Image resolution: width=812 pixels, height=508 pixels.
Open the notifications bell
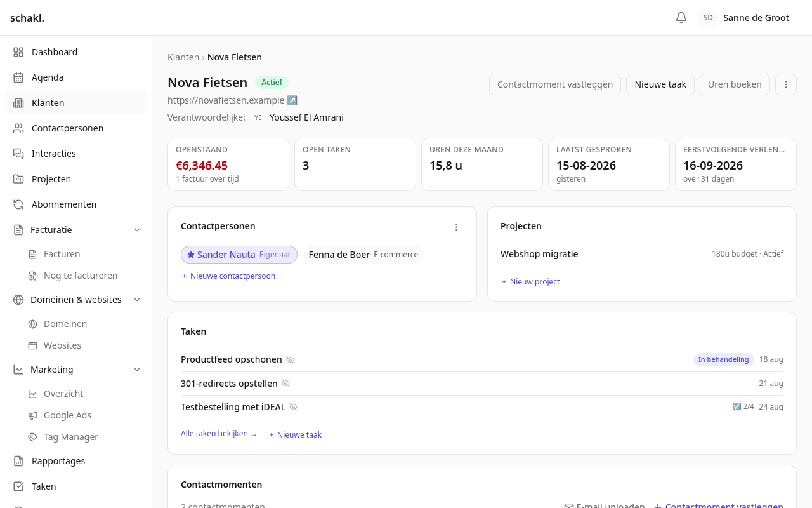tap(681, 18)
